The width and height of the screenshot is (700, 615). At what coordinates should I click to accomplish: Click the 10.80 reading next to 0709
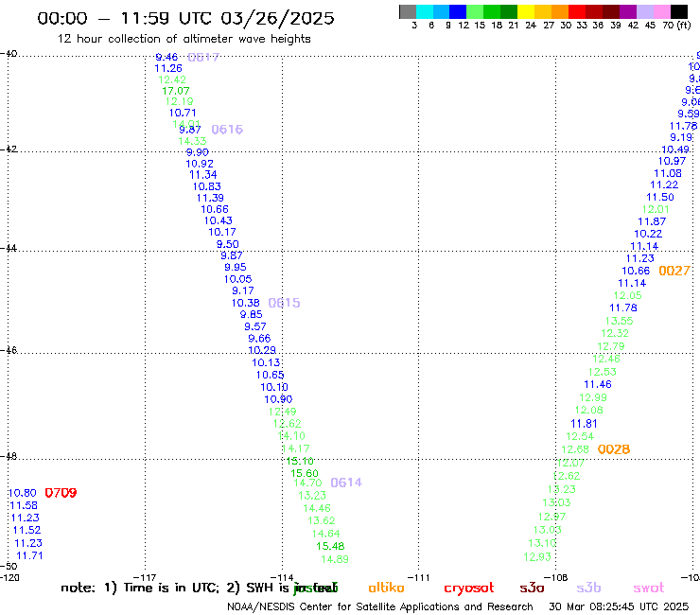(x=23, y=493)
